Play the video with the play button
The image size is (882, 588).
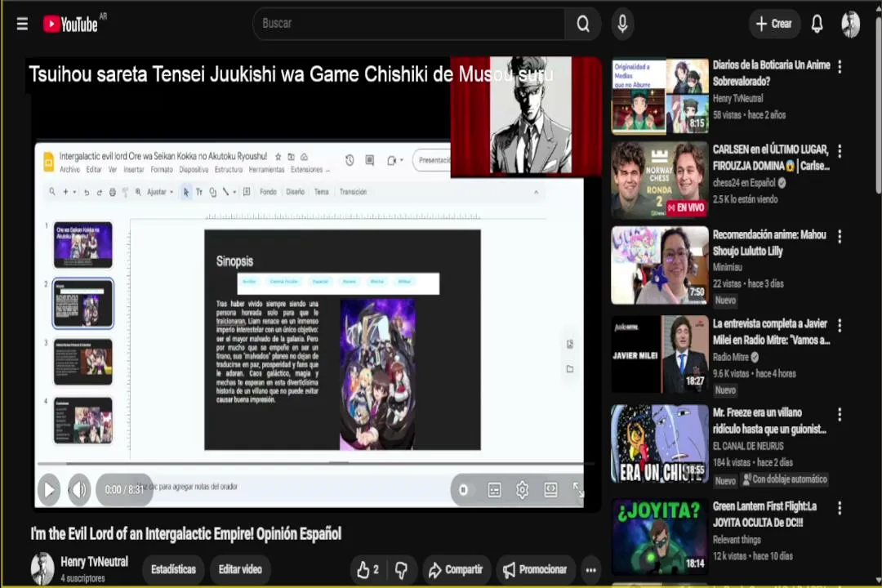tap(49, 489)
